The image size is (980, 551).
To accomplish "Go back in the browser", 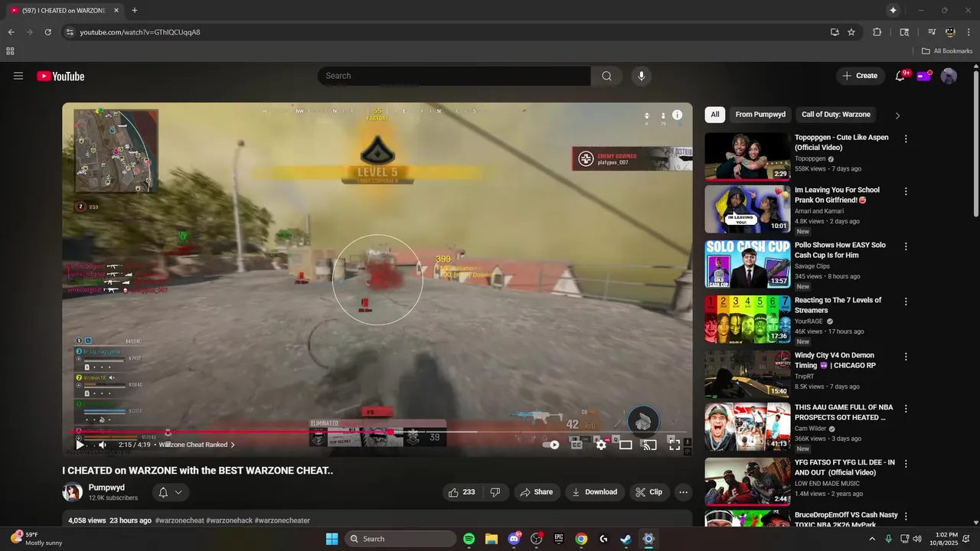I will pyautogui.click(x=11, y=32).
